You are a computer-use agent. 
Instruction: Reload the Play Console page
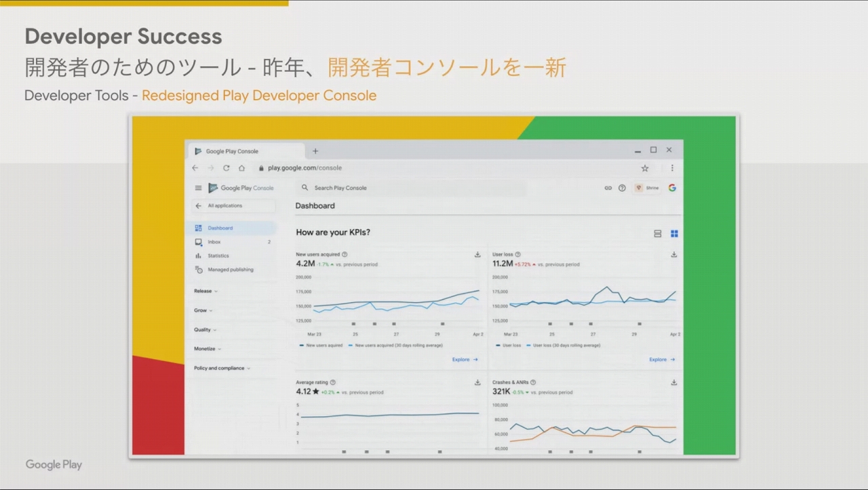pyautogui.click(x=226, y=168)
